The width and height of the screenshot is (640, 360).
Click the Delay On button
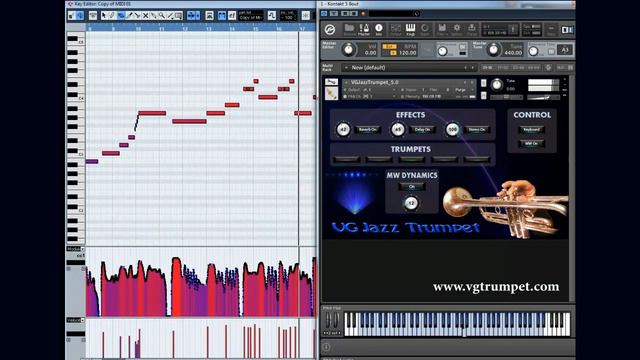(422, 129)
